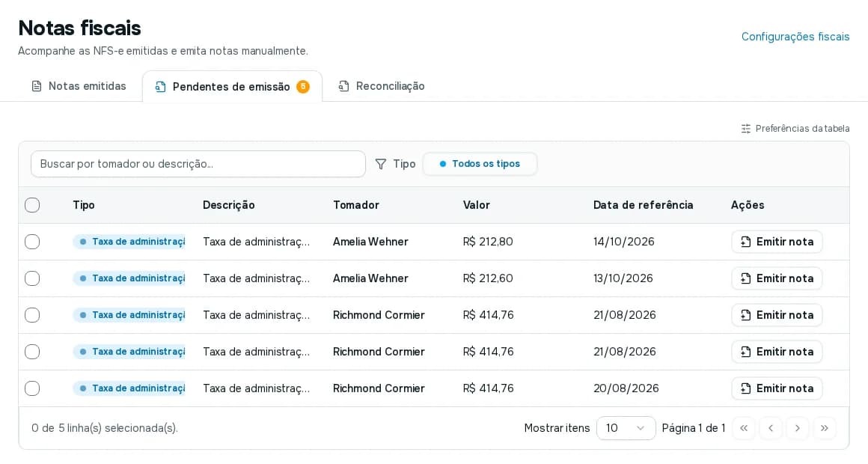Expand the Mostrar itens dropdown showing 10
The height and width of the screenshot is (464, 868).
pyautogui.click(x=626, y=428)
